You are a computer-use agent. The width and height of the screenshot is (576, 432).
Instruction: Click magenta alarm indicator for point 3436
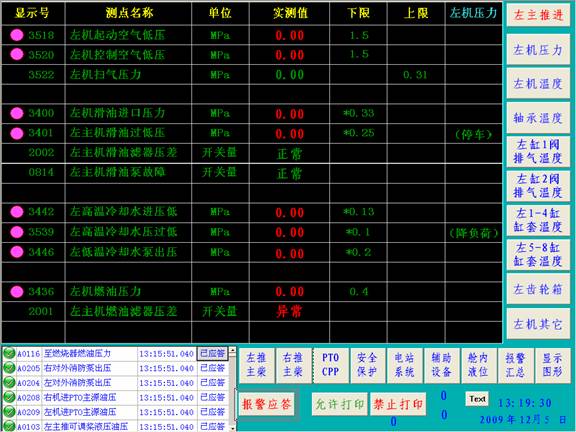[17, 292]
